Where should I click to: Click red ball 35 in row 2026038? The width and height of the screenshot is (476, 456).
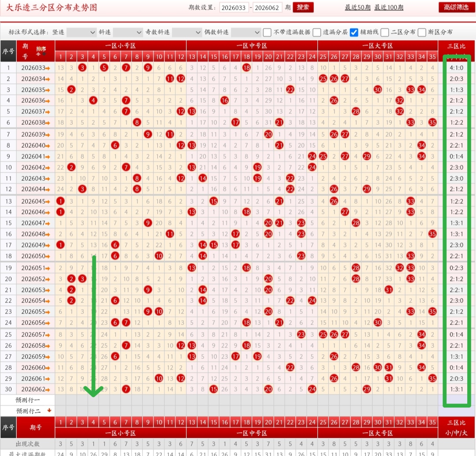432,123
